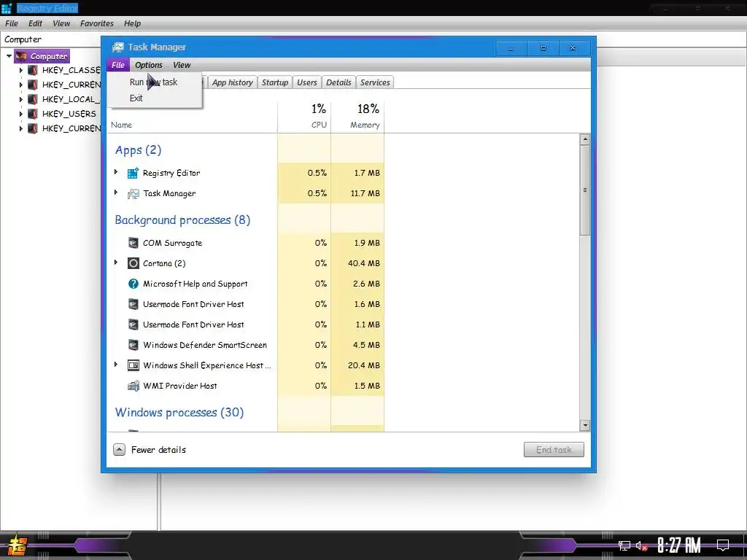
Task: Expand the HKEY_LOCAL_ key in Registry Editor
Action: (21, 99)
